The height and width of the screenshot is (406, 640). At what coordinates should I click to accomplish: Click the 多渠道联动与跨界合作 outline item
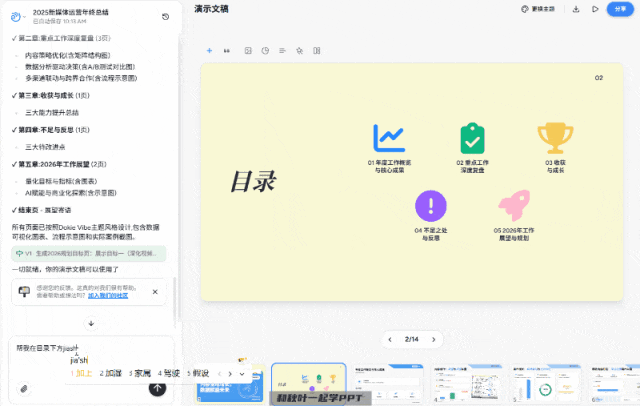(x=81, y=78)
